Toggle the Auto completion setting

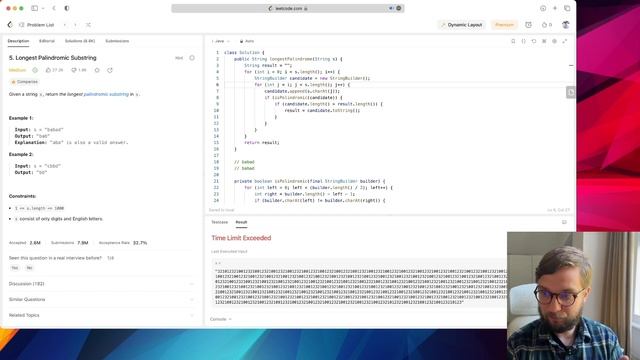pos(247,41)
